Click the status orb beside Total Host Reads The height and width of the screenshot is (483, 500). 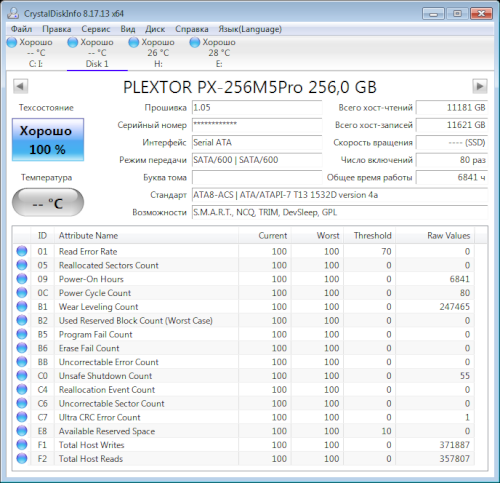pos(22,458)
